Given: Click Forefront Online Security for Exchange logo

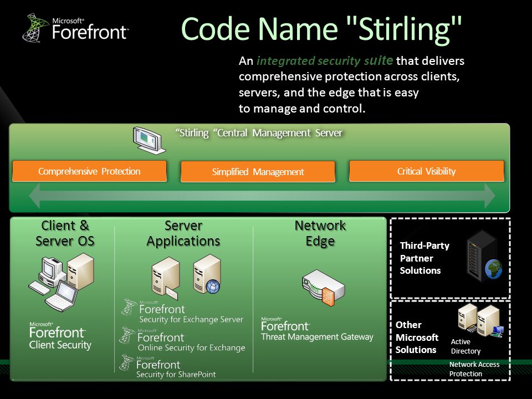Looking at the screenshot, I should point(182,339).
